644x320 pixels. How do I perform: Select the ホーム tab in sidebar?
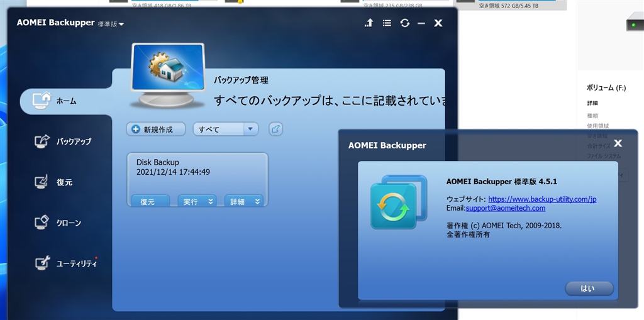click(65, 101)
